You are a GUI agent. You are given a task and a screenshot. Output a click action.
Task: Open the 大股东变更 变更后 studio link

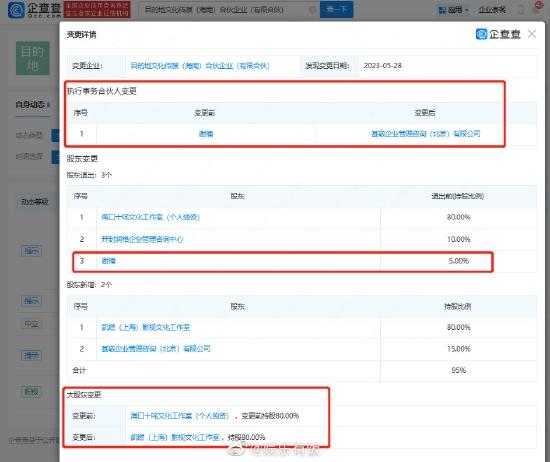pos(175,437)
